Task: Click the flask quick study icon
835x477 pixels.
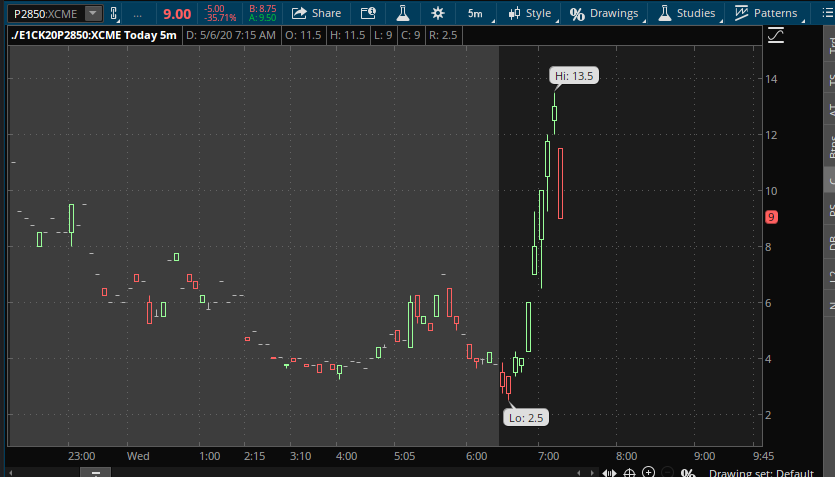Action: pos(403,13)
